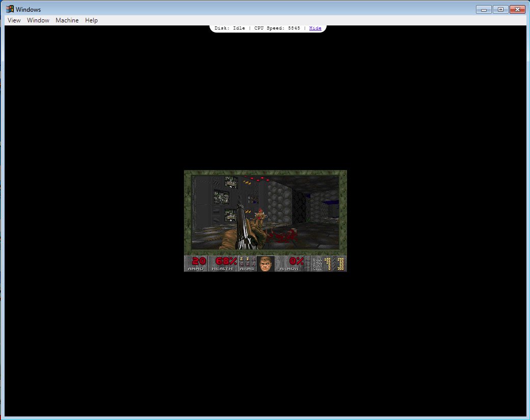The image size is (530, 420).
Task: Minimize the Windows emulator window
Action: pyautogui.click(x=484, y=10)
